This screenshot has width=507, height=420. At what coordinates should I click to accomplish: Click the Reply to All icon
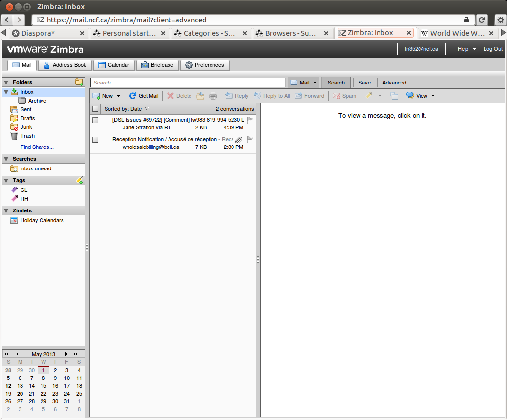[x=257, y=96]
